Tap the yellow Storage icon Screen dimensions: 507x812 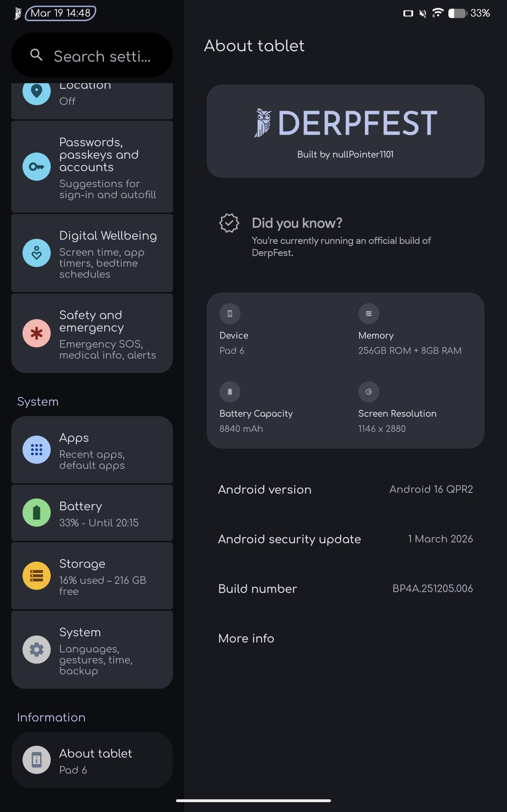point(36,576)
